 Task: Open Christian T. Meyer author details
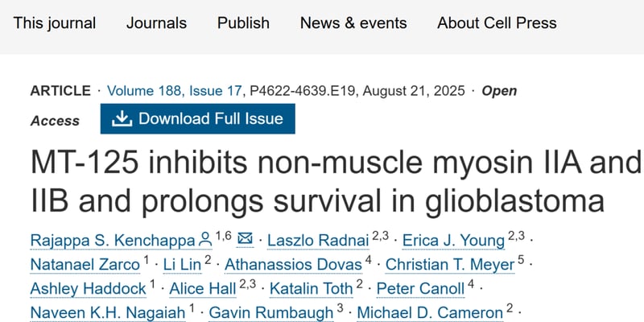pyautogui.click(x=449, y=264)
